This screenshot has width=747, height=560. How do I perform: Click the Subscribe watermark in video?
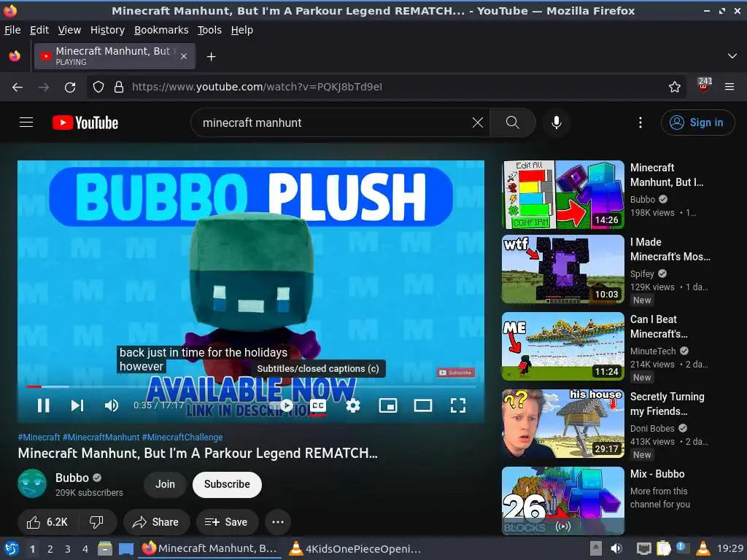(456, 373)
